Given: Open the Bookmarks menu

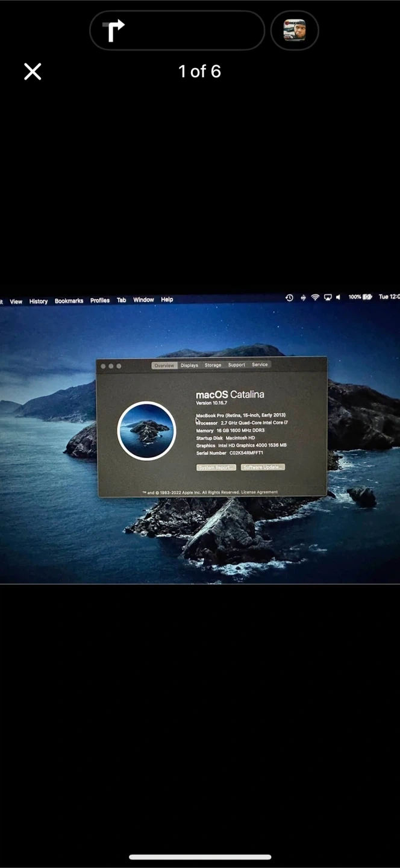Looking at the screenshot, I should tap(69, 301).
